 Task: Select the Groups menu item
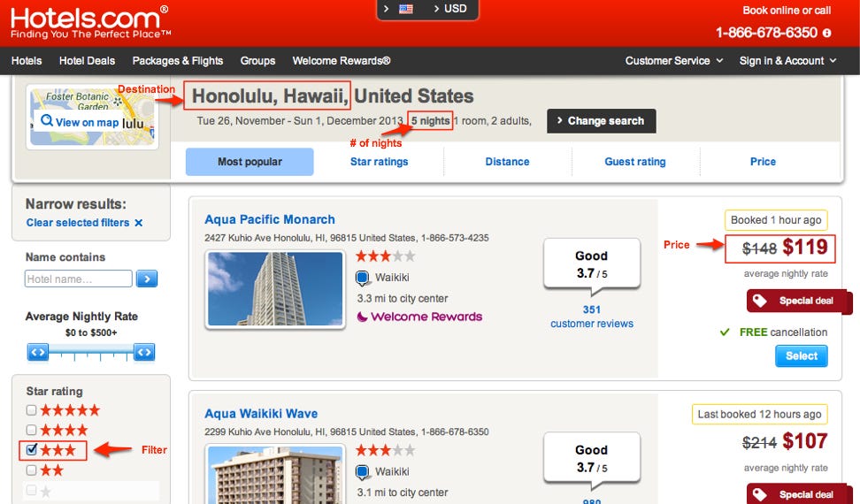[257, 61]
